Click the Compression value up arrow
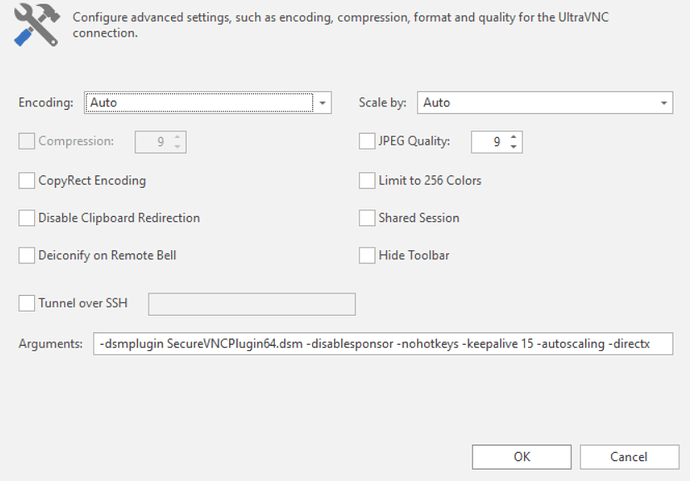Viewport: 690px width, 481px height. pos(177,137)
